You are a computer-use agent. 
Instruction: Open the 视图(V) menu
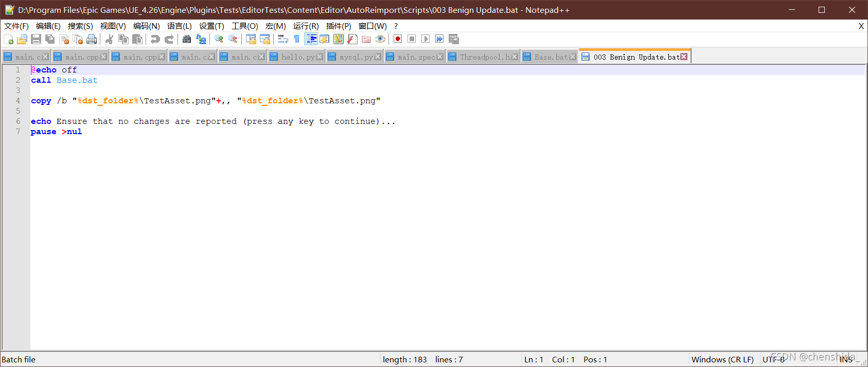pos(113,26)
